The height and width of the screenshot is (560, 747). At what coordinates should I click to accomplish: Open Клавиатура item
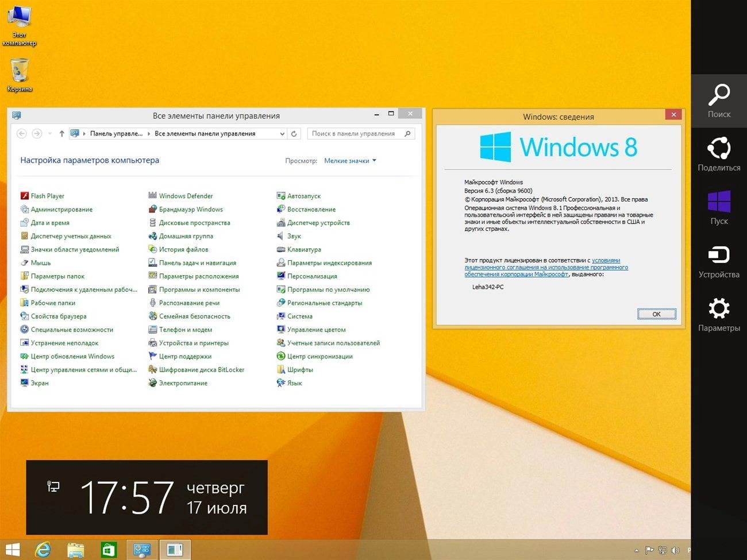[x=299, y=249]
